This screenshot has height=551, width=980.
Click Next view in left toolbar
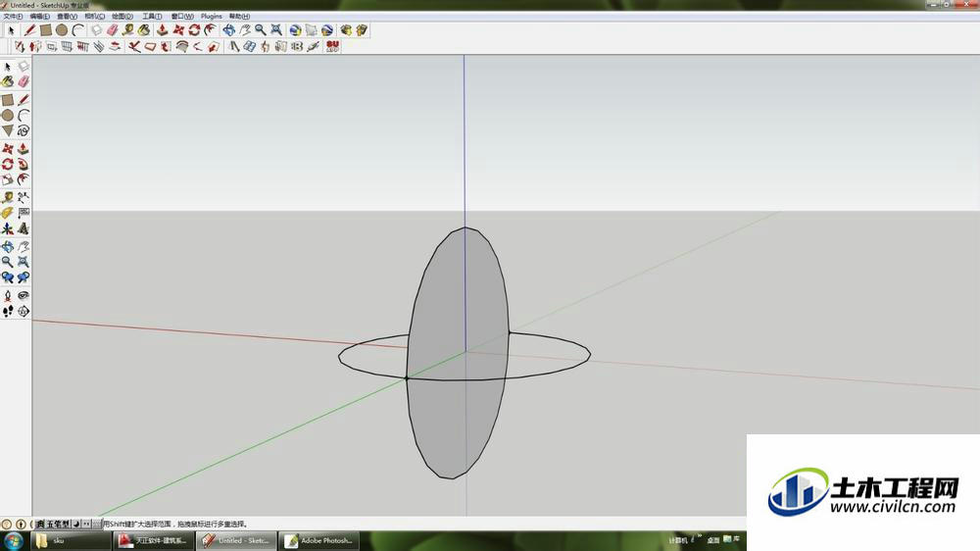point(24,277)
